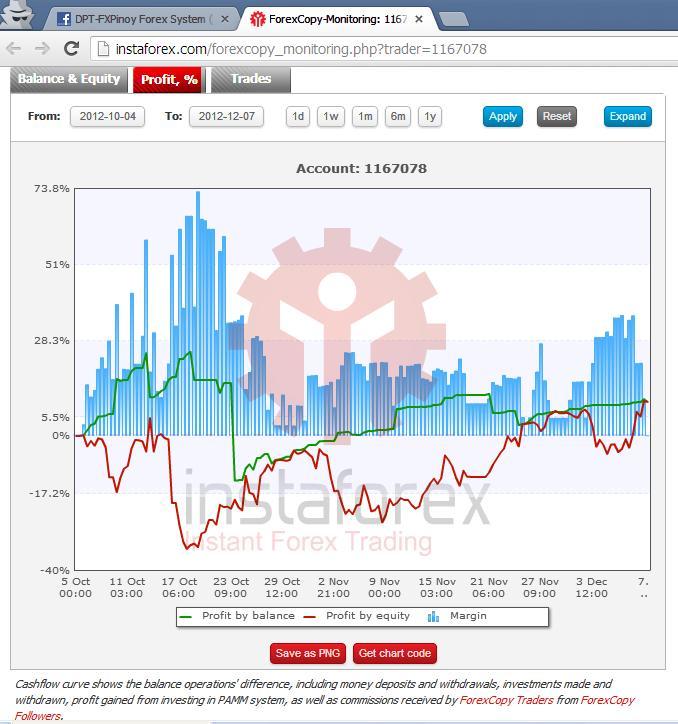The height and width of the screenshot is (724, 678).
Task: Close the ForexCopy-Monitoring tab
Action: pos(419,19)
